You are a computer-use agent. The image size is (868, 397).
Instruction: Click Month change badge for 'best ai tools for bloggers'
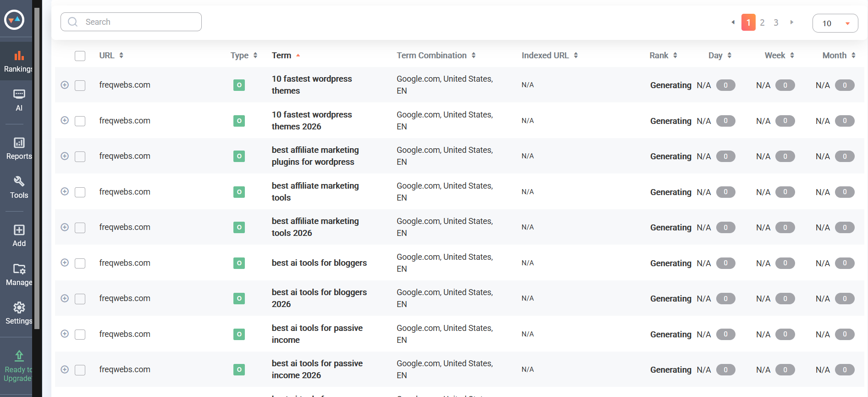point(845,263)
